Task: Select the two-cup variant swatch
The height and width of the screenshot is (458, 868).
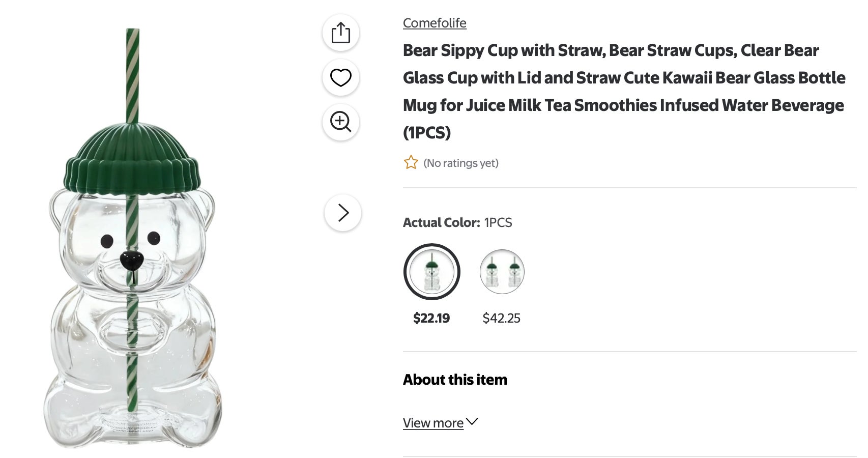Action: coord(502,272)
